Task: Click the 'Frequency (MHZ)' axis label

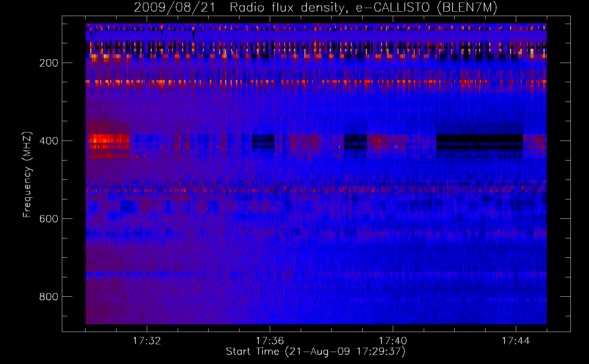Action: click(27, 175)
